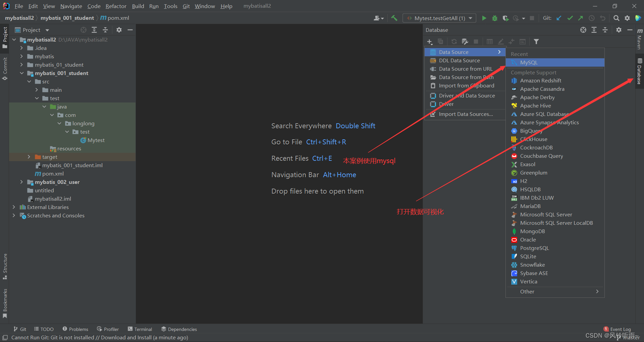Click the Git push arrow icon
Image resolution: width=644 pixels, height=342 pixels.
tap(581, 18)
